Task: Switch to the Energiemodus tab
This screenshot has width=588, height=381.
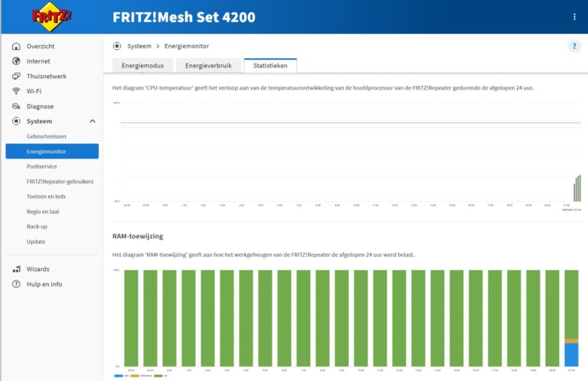Action: (x=139, y=66)
